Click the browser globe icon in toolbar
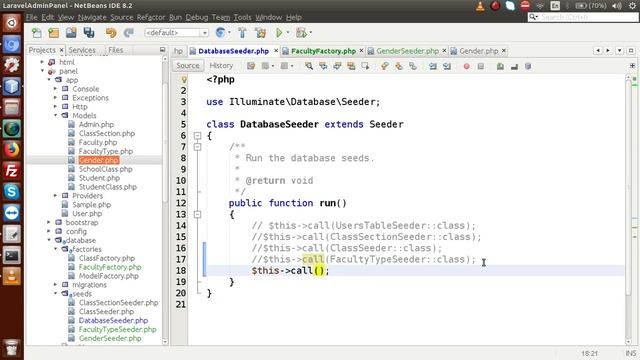The width and height of the screenshot is (640, 360). 220,33
